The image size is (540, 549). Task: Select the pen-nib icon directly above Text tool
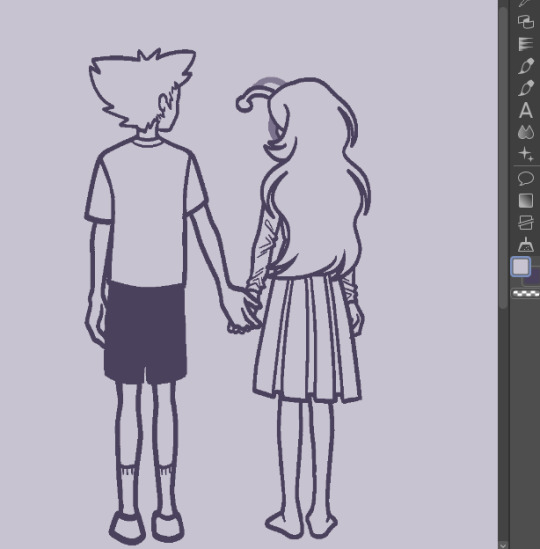(x=526, y=88)
